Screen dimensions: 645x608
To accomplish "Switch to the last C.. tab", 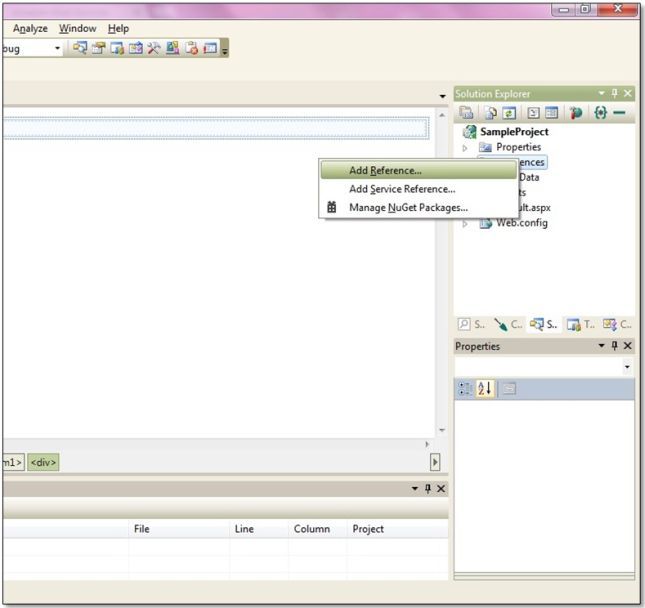I will 617,325.
